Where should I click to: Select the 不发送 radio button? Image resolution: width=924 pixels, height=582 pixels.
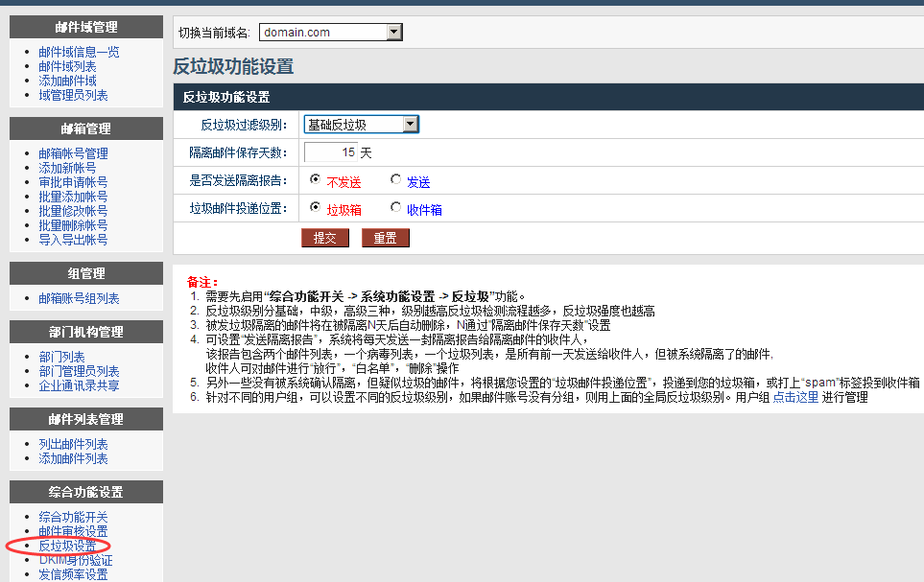pyautogui.click(x=316, y=180)
